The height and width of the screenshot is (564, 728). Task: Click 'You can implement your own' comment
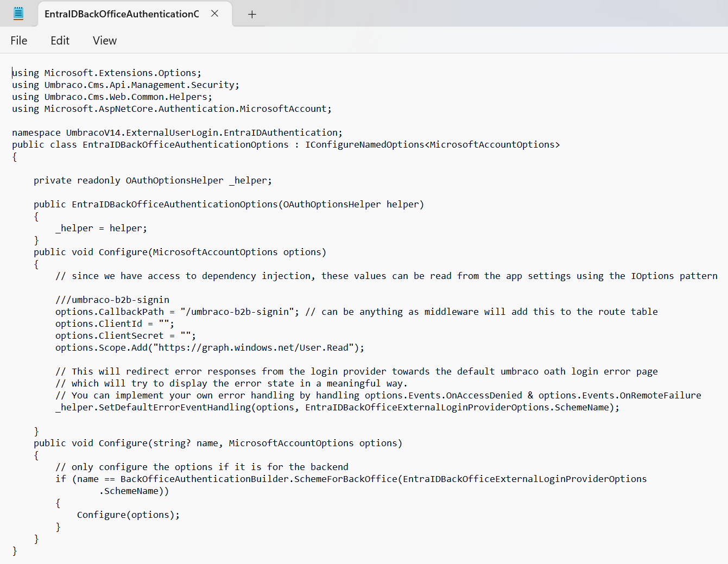coord(378,395)
